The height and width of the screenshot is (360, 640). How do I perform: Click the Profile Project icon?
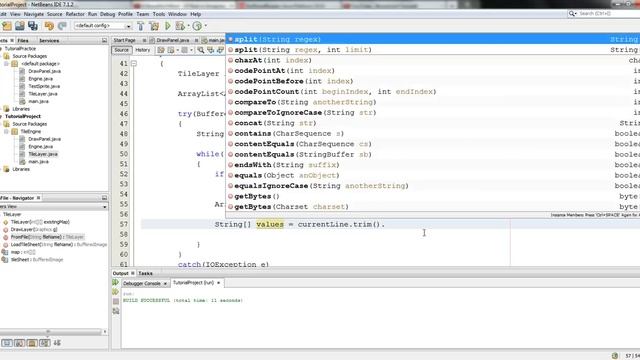point(197,26)
